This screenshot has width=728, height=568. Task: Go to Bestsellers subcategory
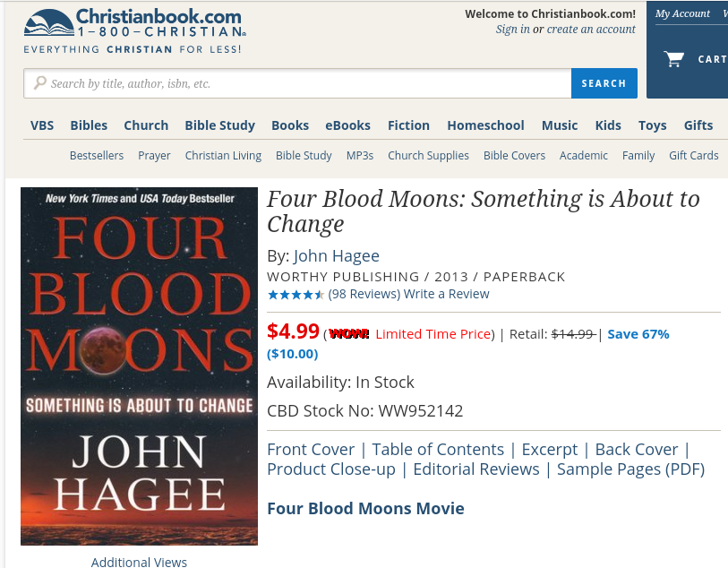[97, 156]
